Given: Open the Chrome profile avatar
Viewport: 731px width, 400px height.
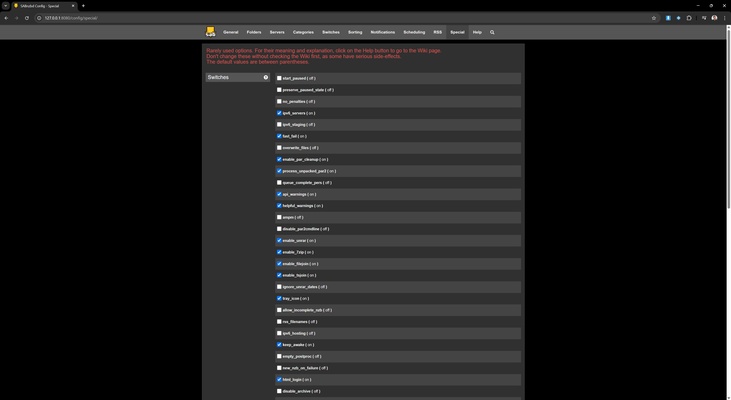Looking at the screenshot, I should click(714, 18).
